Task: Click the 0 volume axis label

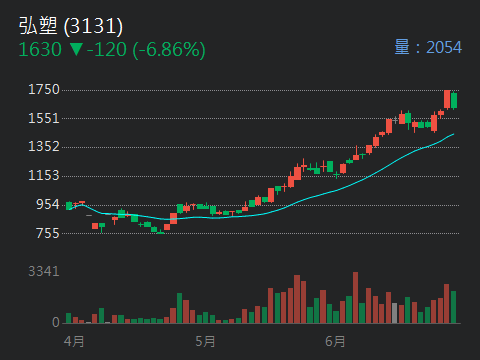Action: pyautogui.click(x=56, y=322)
